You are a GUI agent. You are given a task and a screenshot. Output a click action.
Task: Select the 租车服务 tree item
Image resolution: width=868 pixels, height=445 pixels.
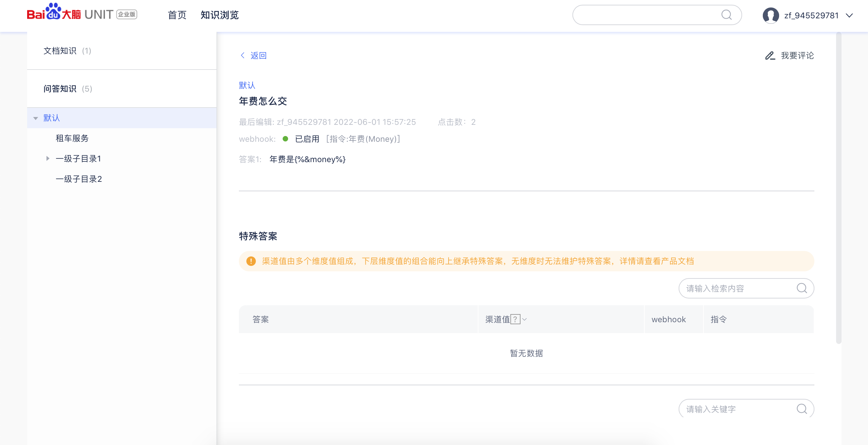pyautogui.click(x=72, y=138)
